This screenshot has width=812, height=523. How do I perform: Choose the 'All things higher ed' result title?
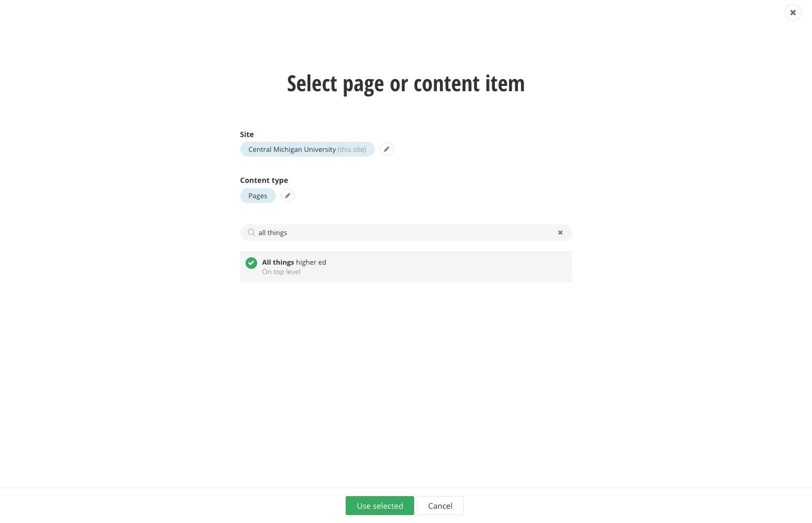click(294, 262)
